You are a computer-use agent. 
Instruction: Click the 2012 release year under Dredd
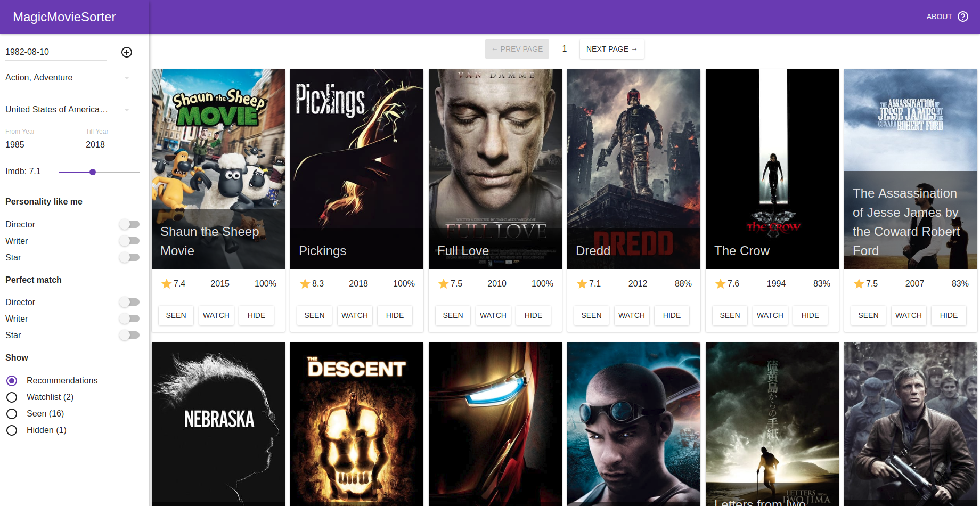click(638, 284)
